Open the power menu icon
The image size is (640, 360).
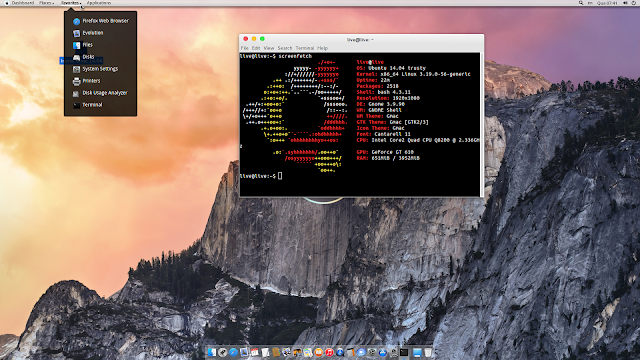point(634,3)
